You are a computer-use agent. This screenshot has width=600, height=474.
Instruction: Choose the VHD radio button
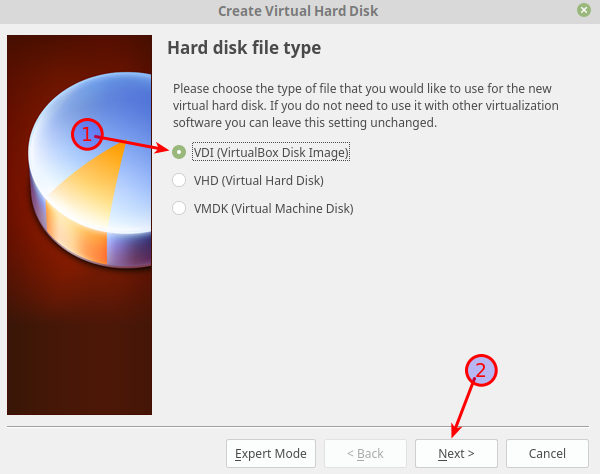(x=179, y=181)
